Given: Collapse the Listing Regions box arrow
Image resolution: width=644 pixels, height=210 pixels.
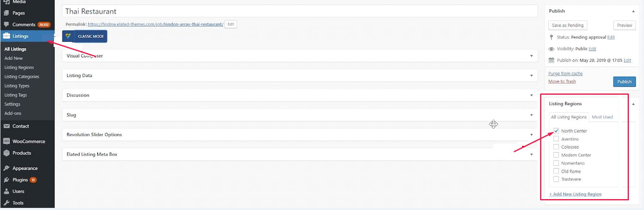Looking at the screenshot, I should coord(633,104).
